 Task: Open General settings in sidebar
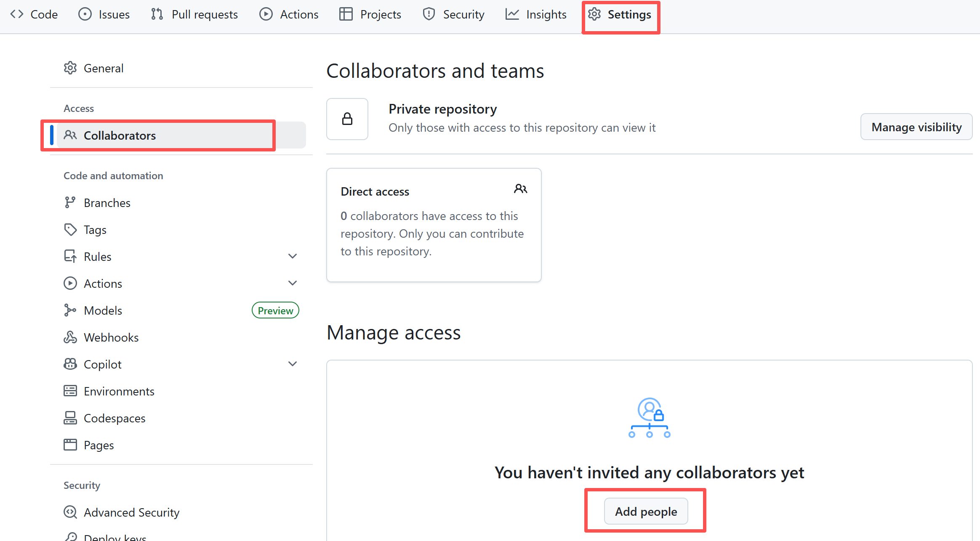click(104, 68)
